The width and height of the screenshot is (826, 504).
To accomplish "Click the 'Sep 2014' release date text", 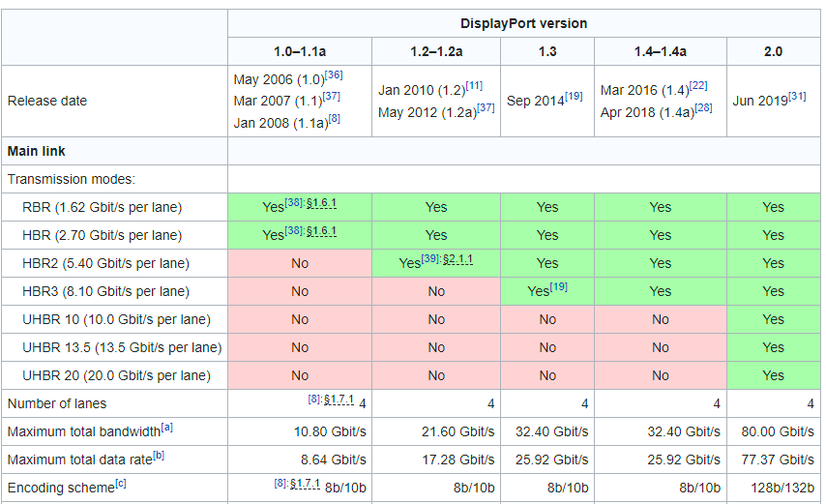I will [535, 101].
